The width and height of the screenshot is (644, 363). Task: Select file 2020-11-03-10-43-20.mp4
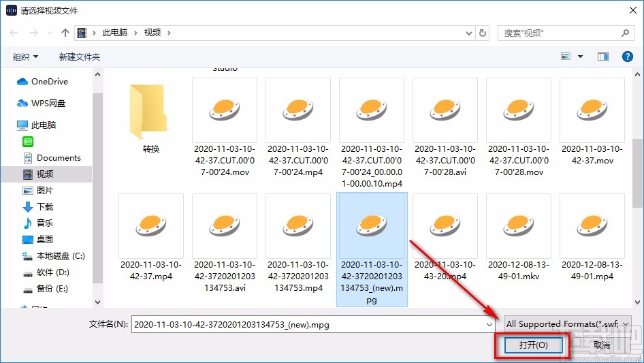445,238
